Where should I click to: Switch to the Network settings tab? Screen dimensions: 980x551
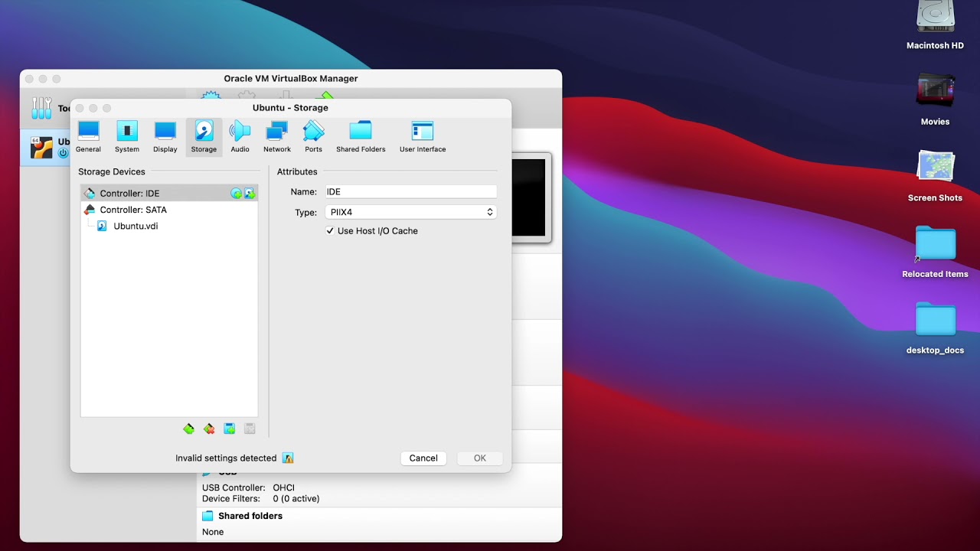[277, 138]
